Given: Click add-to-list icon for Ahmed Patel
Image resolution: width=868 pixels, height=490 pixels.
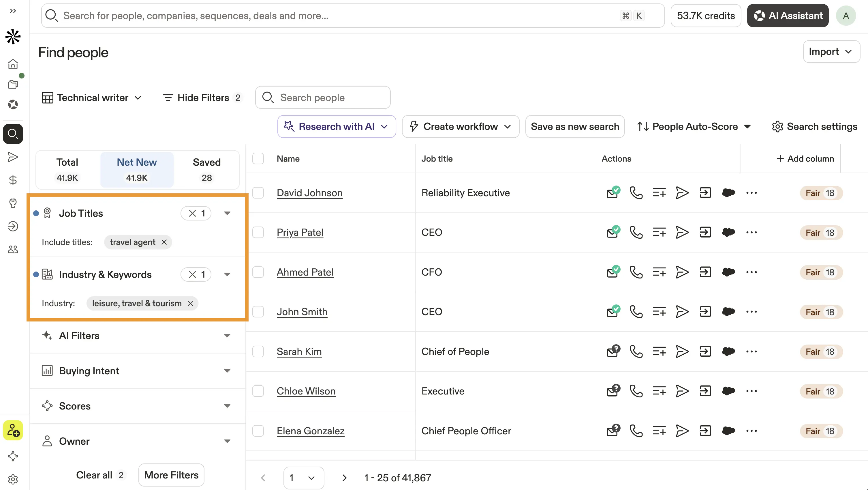Looking at the screenshot, I should 659,272.
